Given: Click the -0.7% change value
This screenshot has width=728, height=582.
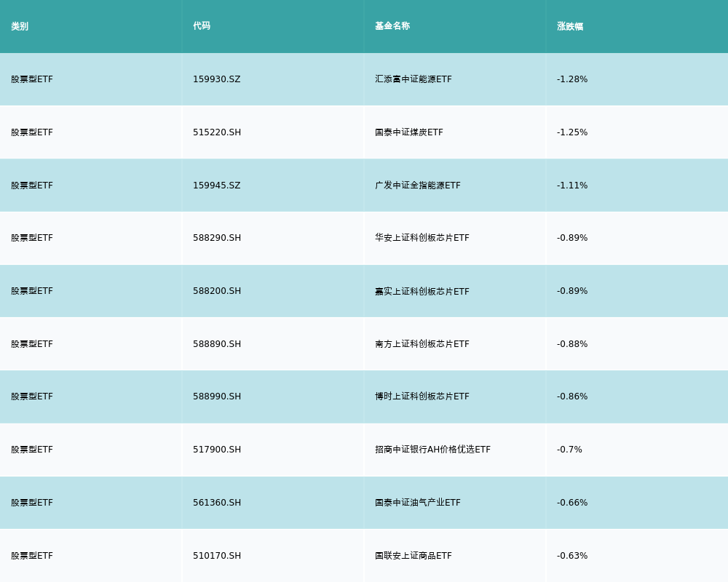Looking at the screenshot, I should 569,450.
